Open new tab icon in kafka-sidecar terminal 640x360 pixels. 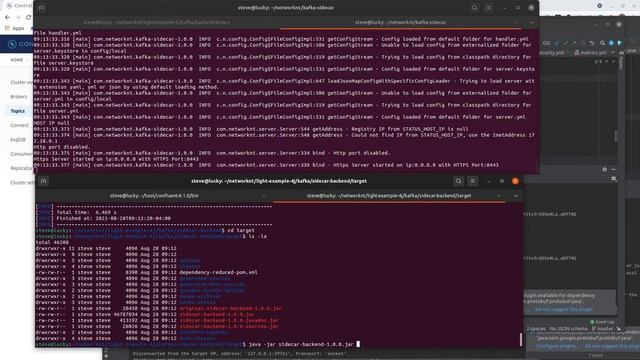42,8
